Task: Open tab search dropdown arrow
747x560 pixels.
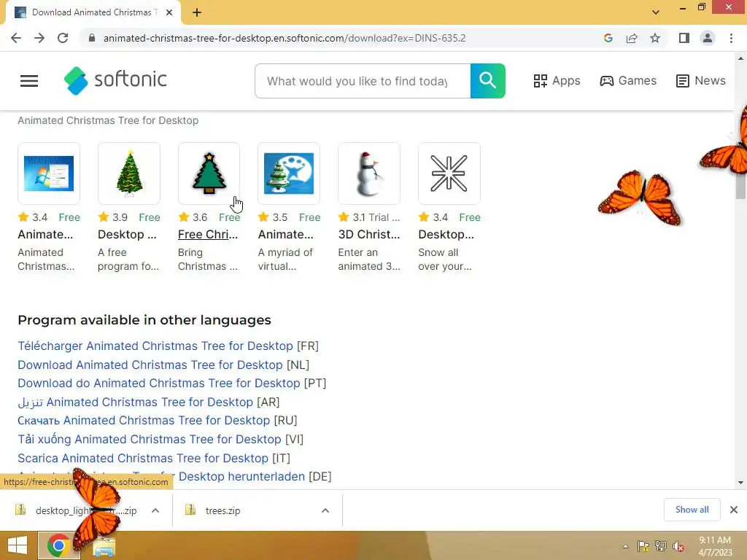Action: click(x=656, y=12)
